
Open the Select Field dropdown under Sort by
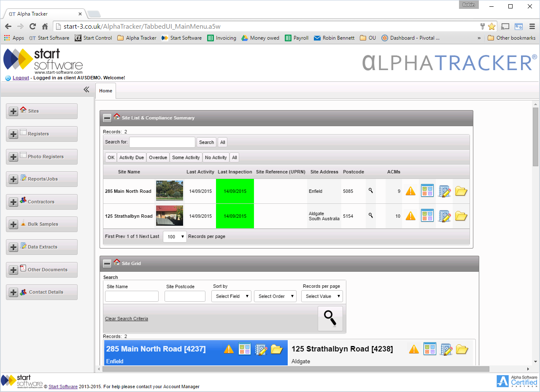(x=231, y=296)
